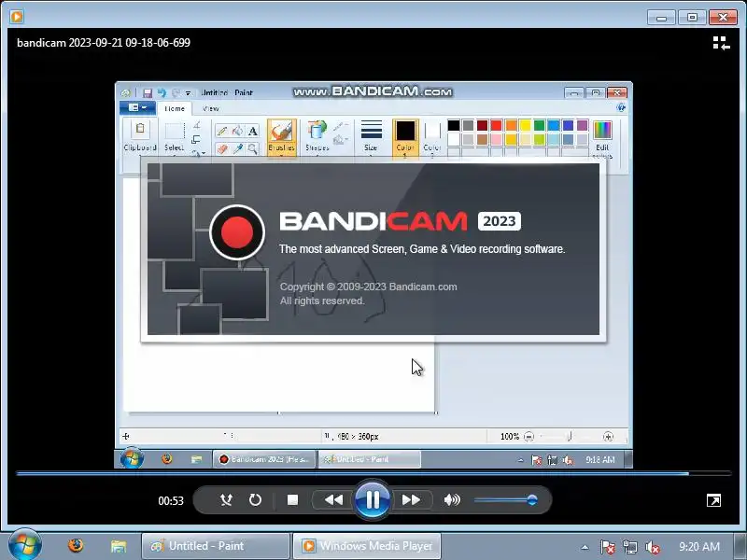Click zoom out minus in recorded Paint
Image resolution: width=747 pixels, height=560 pixels.
[x=529, y=436]
